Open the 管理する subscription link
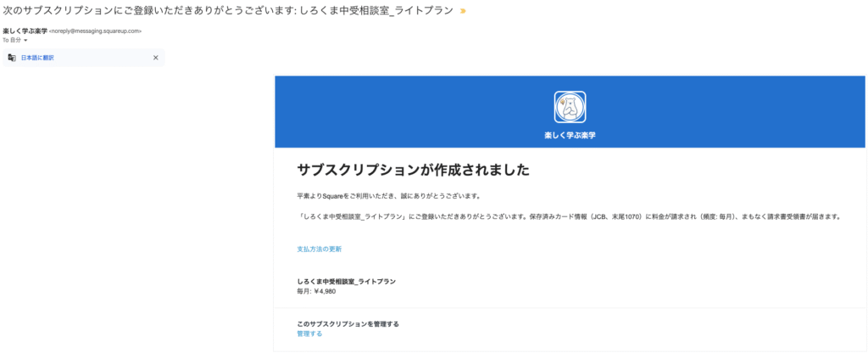Viewport: 868px width, 353px height. click(309, 333)
